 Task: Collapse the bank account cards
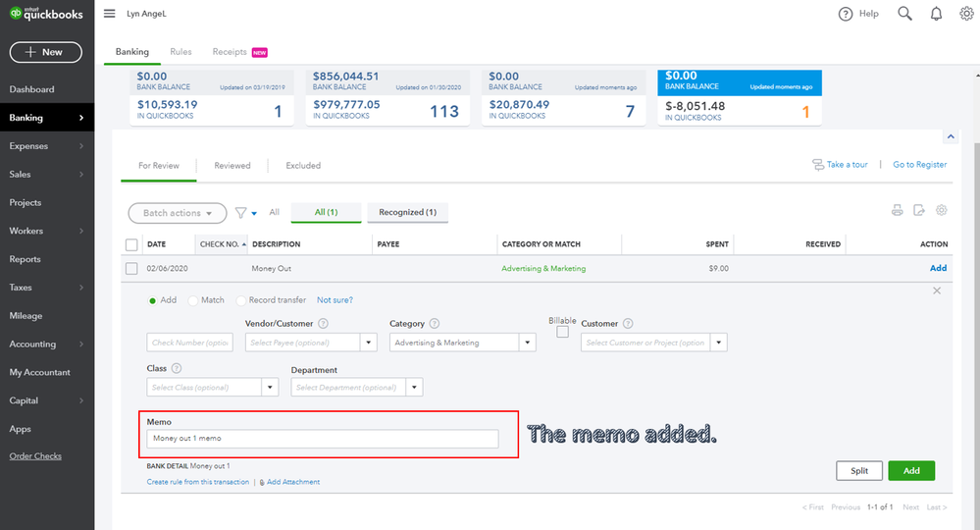(951, 136)
